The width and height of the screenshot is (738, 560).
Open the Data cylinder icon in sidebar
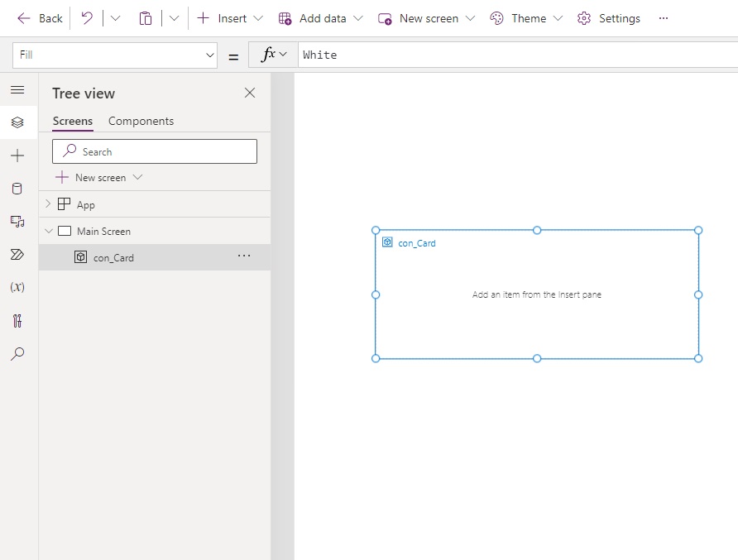(17, 189)
